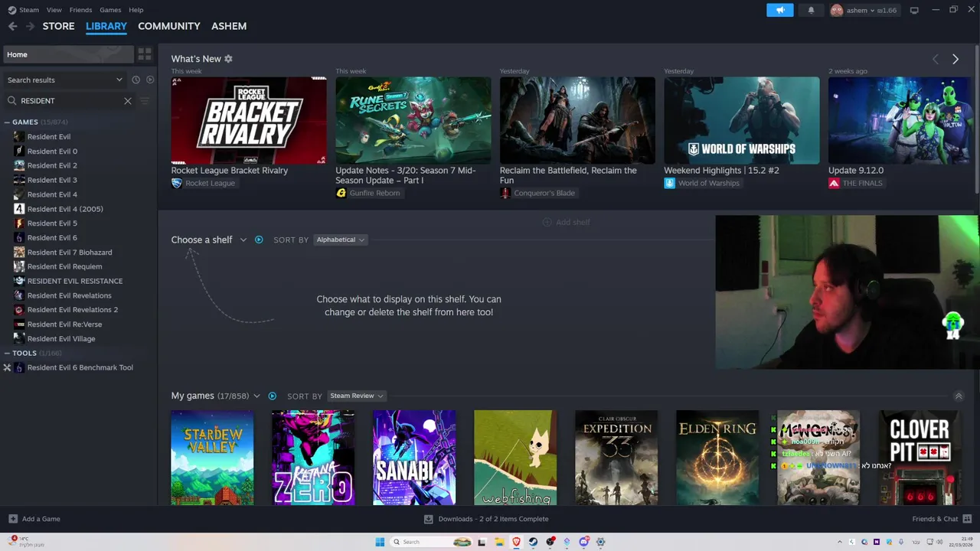Collapse the My games shelf arrow

(958, 396)
